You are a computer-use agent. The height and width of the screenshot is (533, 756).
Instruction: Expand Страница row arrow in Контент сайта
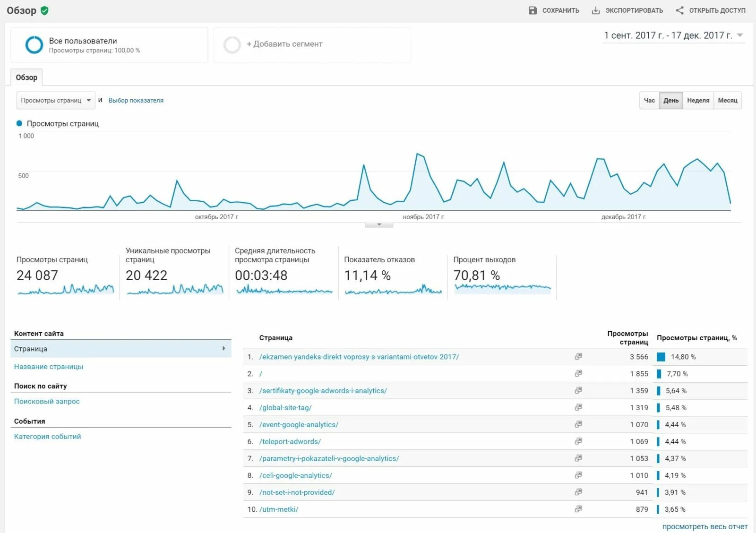(x=223, y=348)
